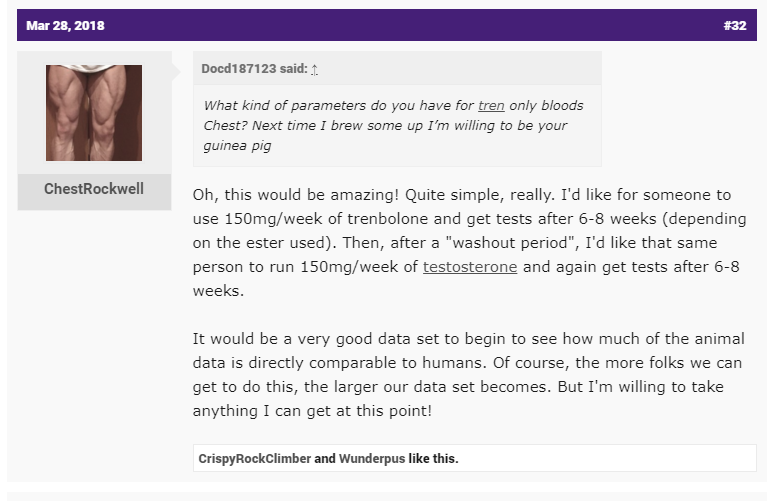770x501 pixels.
Task: Open ChestRockwell's avatar image
Action: [x=94, y=113]
